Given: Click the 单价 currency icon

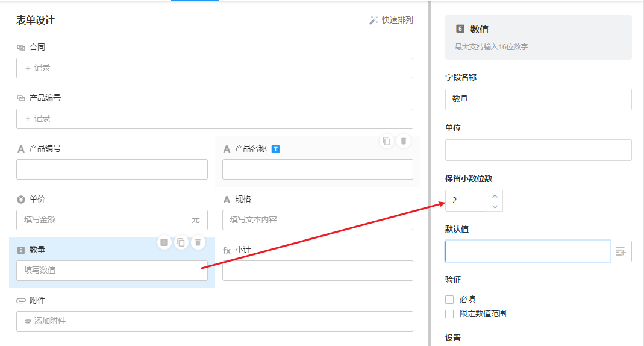Looking at the screenshot, I should [21, 200].
